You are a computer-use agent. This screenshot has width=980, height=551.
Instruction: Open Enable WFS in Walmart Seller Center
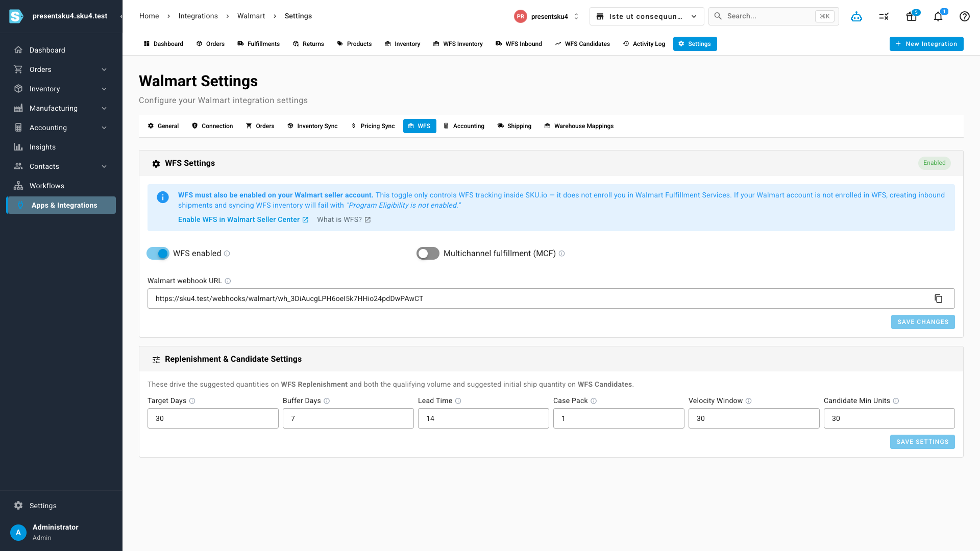[243, 220]
